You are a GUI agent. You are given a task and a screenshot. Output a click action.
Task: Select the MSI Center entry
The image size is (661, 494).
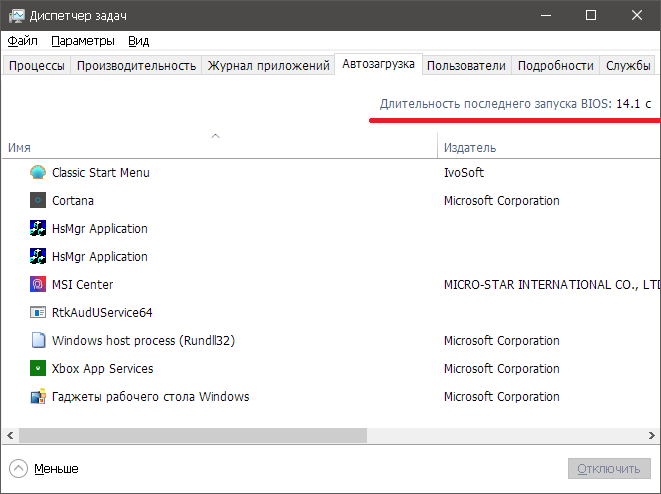pyautogui.click(x=331, y=284)
